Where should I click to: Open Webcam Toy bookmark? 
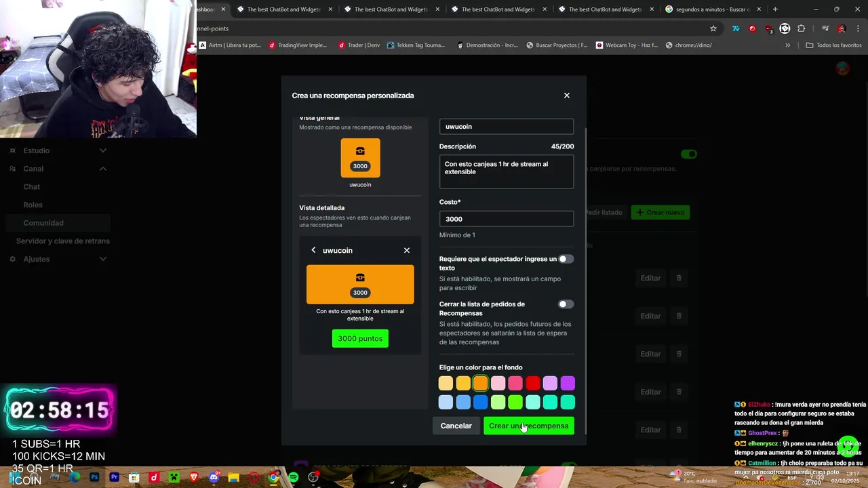[x=627, y=45]
